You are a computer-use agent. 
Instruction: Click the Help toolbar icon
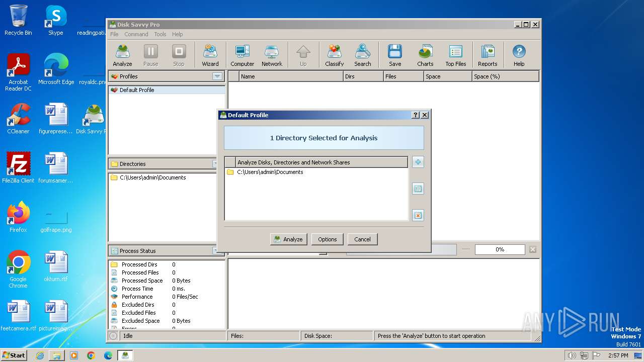tap(519, 55)
